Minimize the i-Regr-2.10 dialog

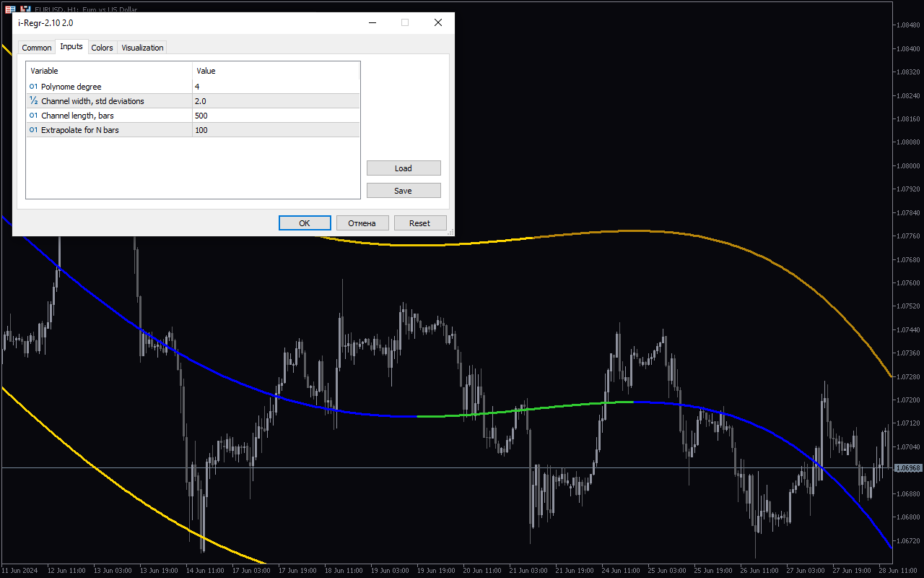point(372,22)
